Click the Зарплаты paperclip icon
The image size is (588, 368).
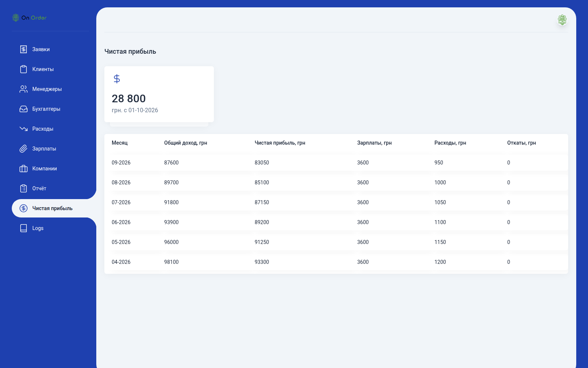pos(24,149)
